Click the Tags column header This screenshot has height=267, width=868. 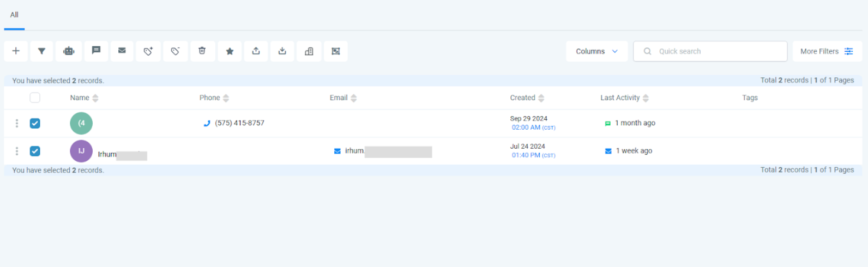coord(750,98)
